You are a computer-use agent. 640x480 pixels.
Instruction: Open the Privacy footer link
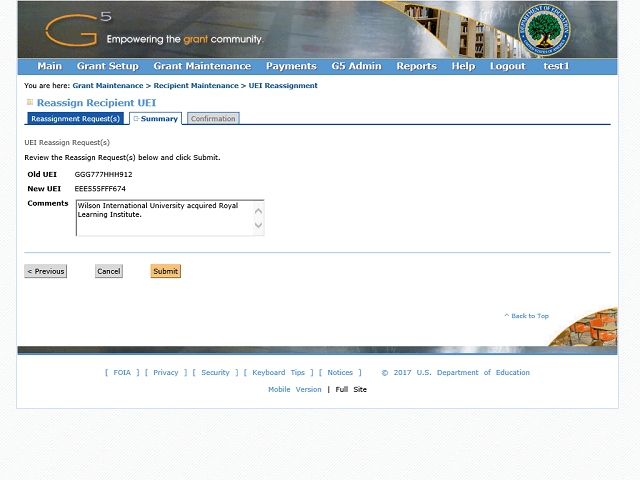click(x=166, y=372)
